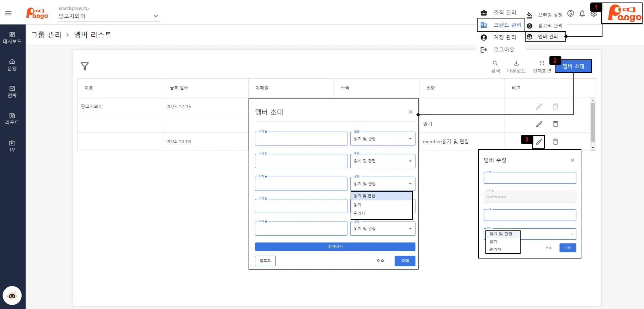644x309 pixels.
Task: Switch to fullscreen view
Action: 542,66
